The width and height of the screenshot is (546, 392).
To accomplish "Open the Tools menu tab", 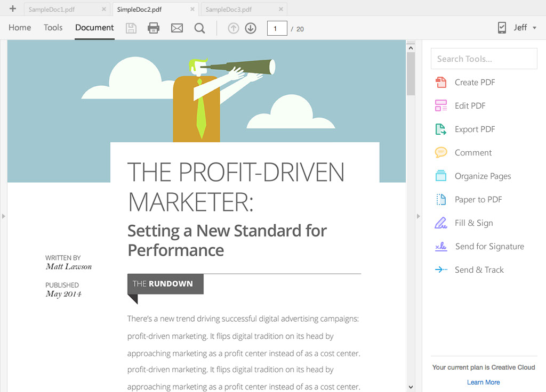I will tap(53, 28).
